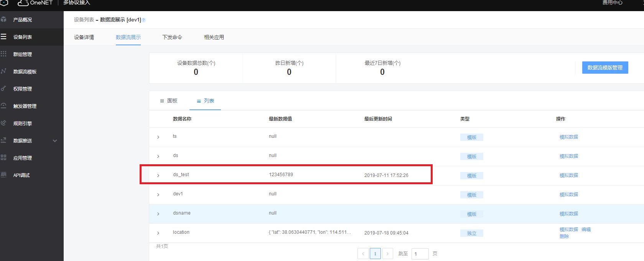The image size is (644, 261).
Task: Click the 设备列表 breadcrumb link
Action: tap(84, 20)
